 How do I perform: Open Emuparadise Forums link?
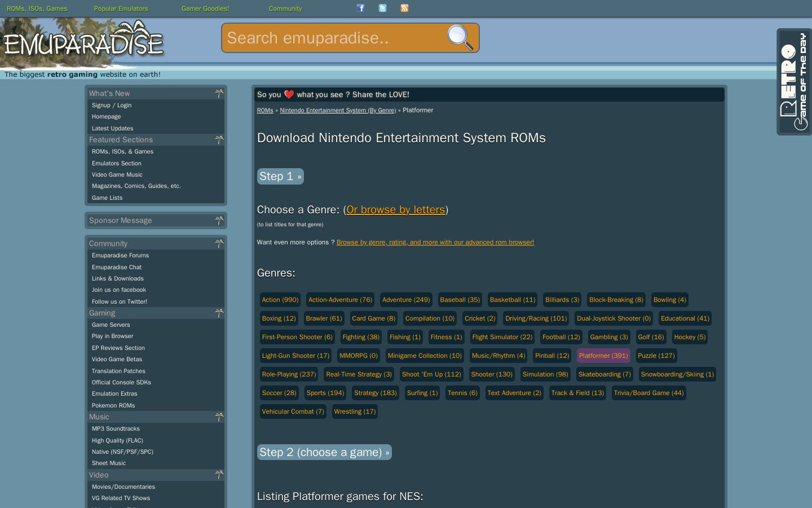(x=121, y=255)
